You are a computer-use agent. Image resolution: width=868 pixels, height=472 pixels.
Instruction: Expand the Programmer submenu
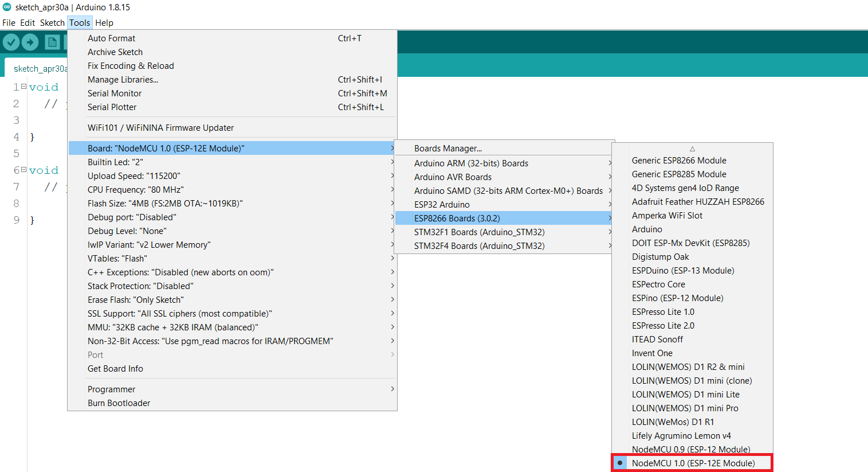pyautogui.click(x=232, y=389)
